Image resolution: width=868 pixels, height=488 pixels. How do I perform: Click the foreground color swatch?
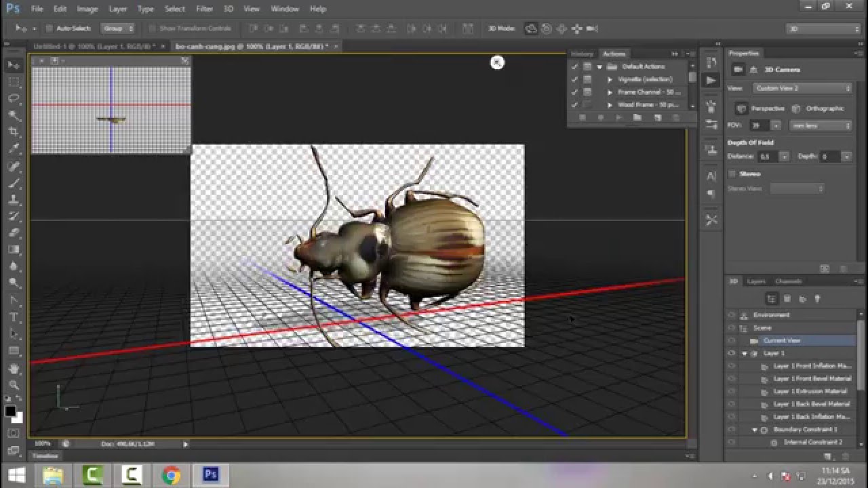click(10, 411)
